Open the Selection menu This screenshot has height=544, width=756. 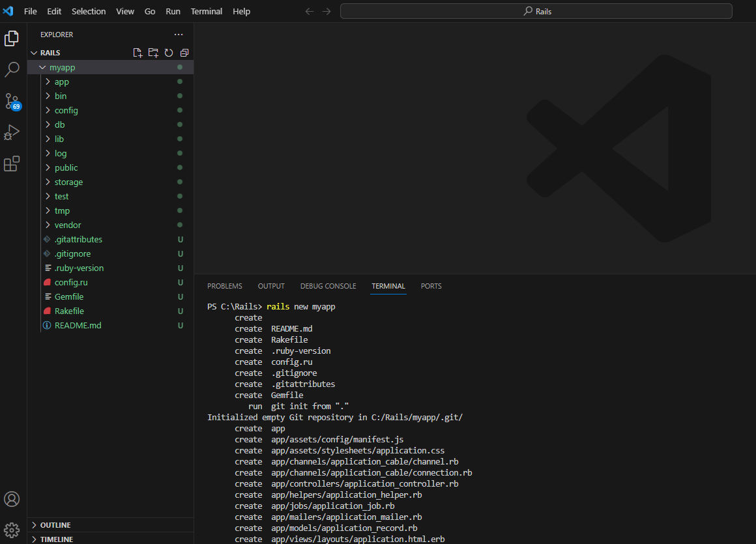[89, 11]
